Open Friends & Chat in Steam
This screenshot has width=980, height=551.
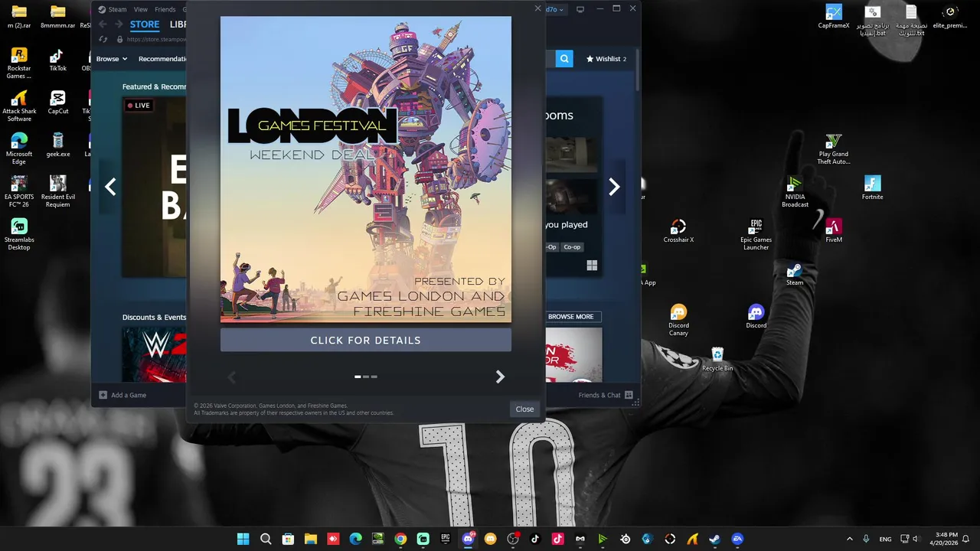[606, 395]
